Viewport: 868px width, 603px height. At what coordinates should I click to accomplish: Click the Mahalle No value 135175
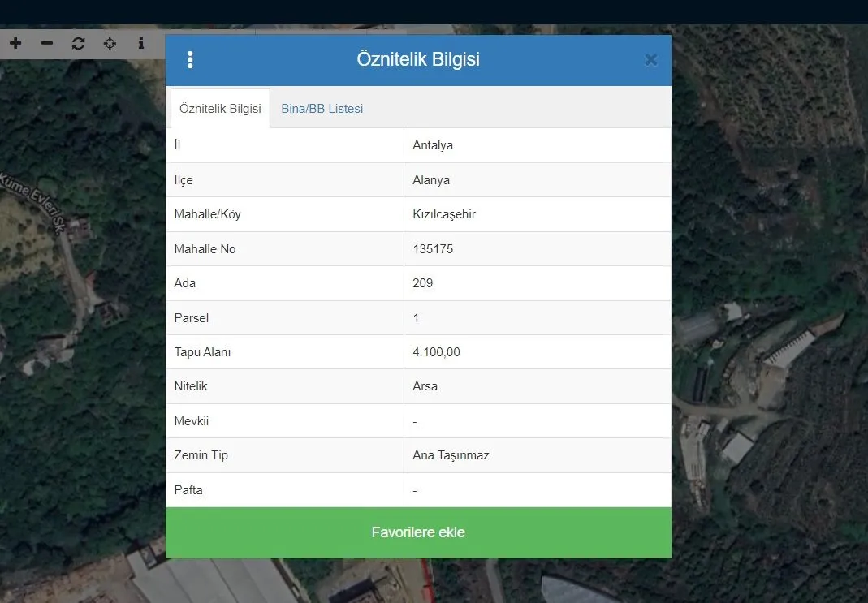coord(433,249)
